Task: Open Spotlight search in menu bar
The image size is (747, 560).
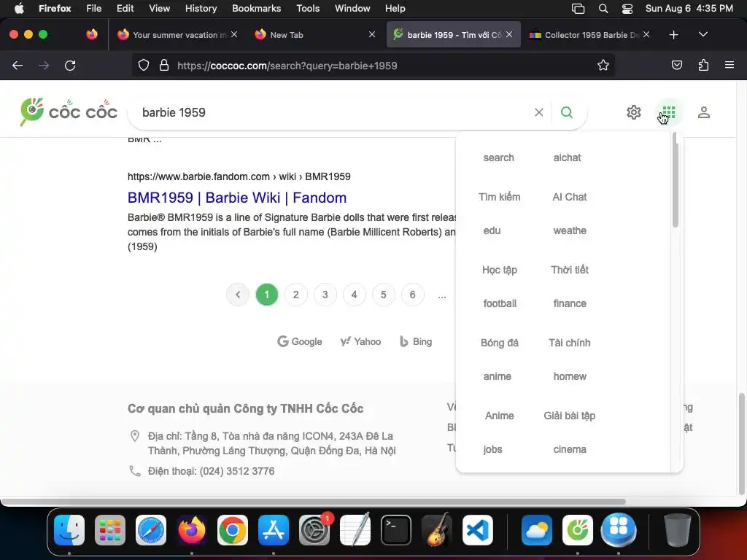Action: 603,9
